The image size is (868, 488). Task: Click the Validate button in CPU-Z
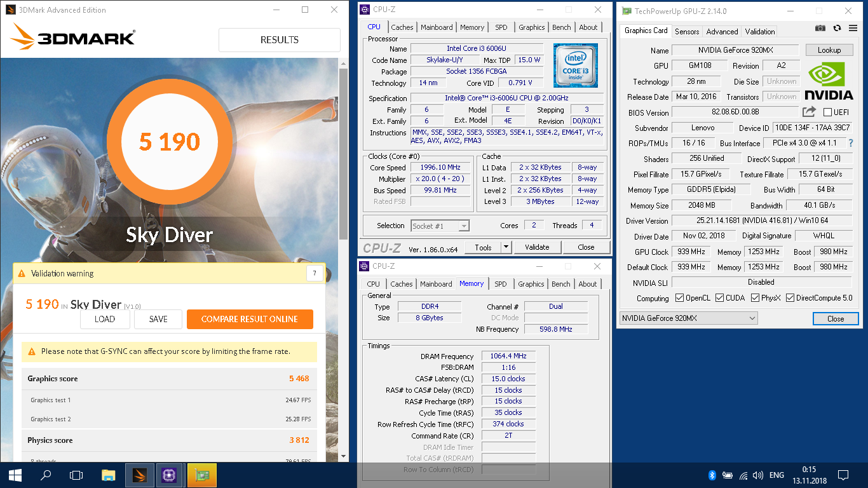[x=537, y=247]
